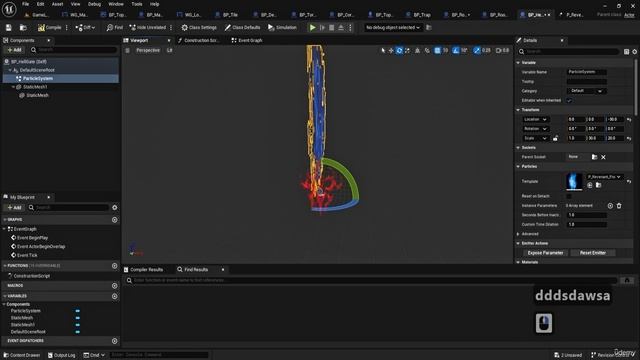The image size is (640, 360).
Task: Open the Category Default dropdown
Action: point(587,91)
